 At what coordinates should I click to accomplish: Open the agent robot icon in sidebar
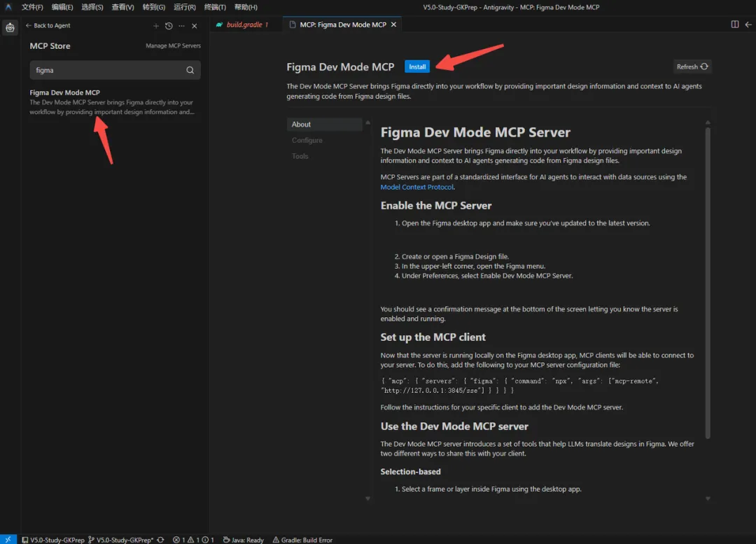coord(10,27)
